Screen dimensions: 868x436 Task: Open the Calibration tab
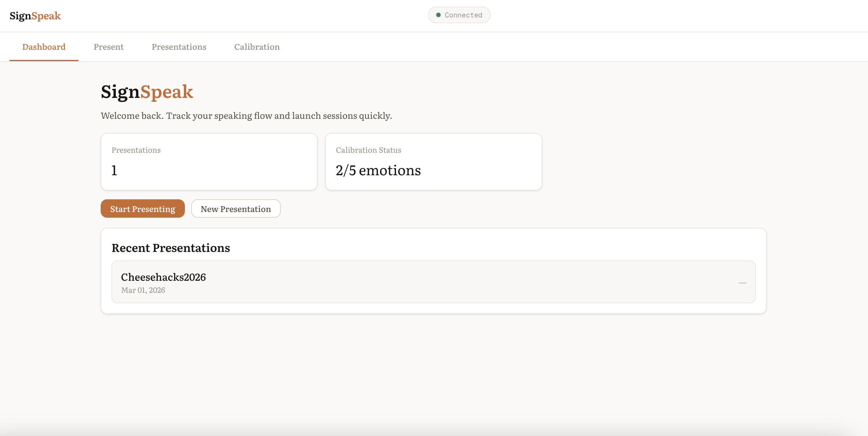click(257, 47)
